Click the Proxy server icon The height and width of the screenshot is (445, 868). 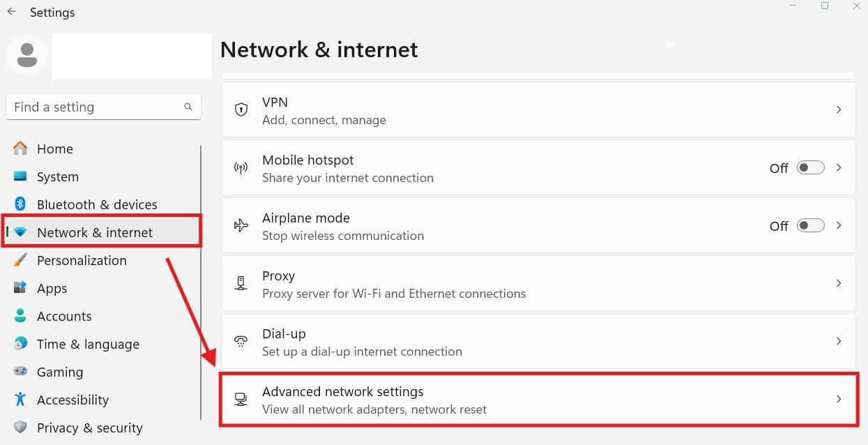click(x=241, y=283)
